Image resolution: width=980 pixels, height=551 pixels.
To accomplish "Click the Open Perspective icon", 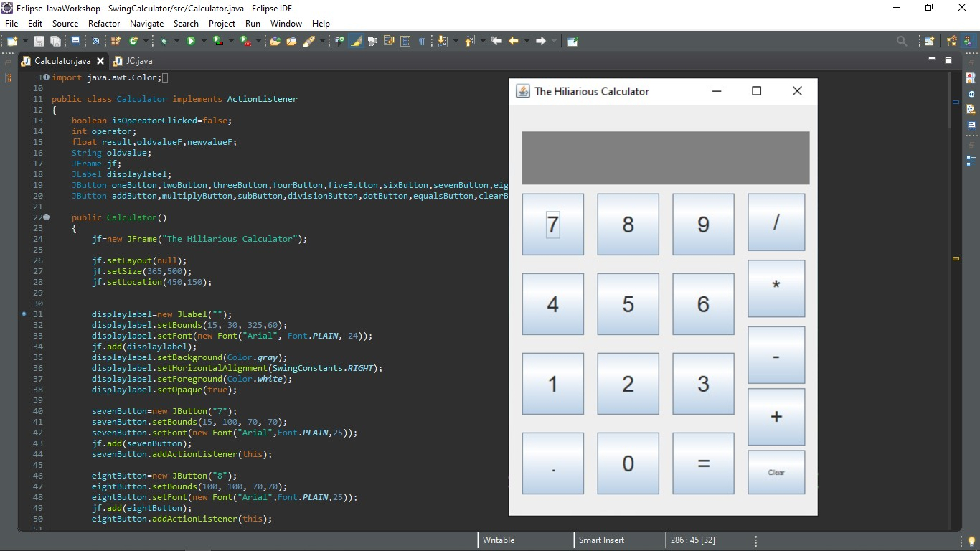I will [930, 42].
